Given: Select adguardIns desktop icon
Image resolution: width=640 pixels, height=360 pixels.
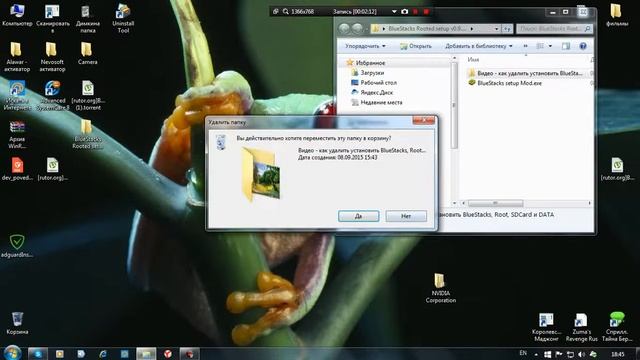Looking at the screenshot, I should 17,246.
